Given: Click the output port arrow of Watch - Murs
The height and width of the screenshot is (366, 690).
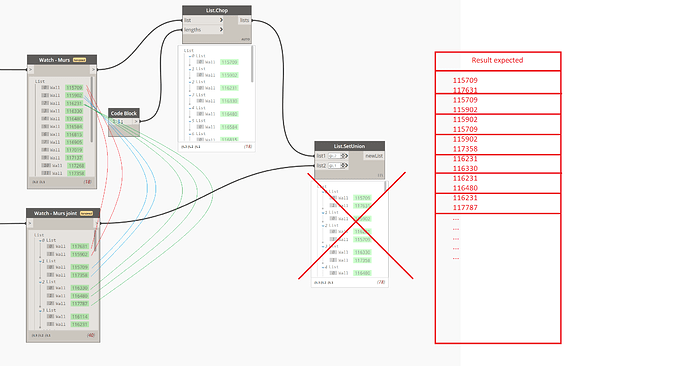Looking at the screenshot, I should (x=93, y=70).
